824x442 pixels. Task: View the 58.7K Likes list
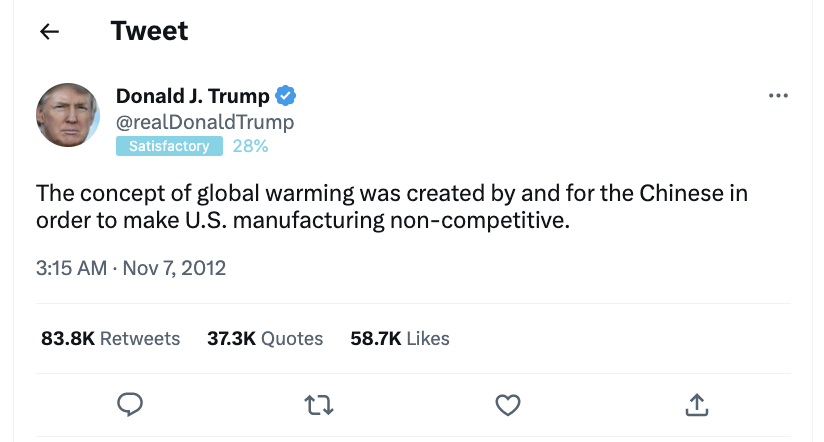[400, 338]
